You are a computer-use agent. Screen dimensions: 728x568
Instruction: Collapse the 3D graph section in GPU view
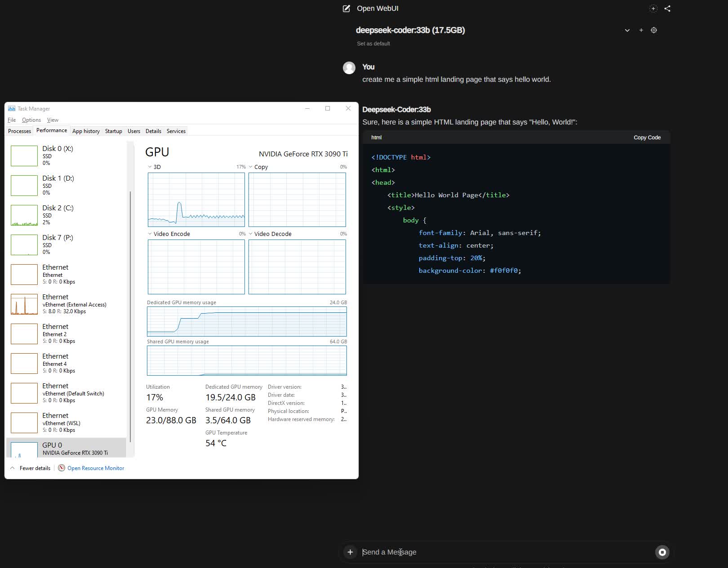click(x=150, y=166)
